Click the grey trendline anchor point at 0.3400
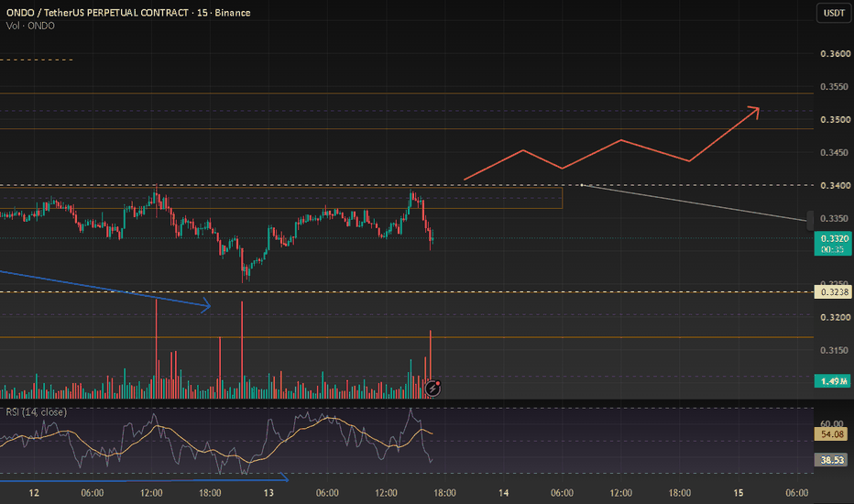The image size is (854, 504). pos(582,185)
